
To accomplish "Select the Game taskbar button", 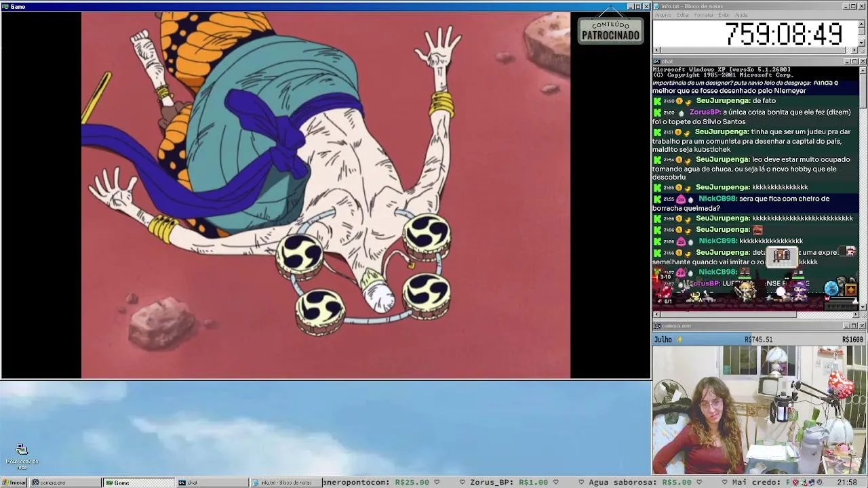I will pos(138,483).
